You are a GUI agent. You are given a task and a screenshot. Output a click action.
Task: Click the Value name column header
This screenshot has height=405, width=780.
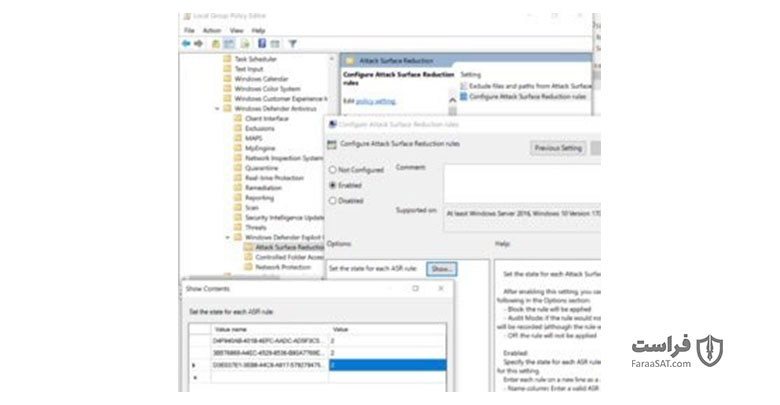[270, 329]
